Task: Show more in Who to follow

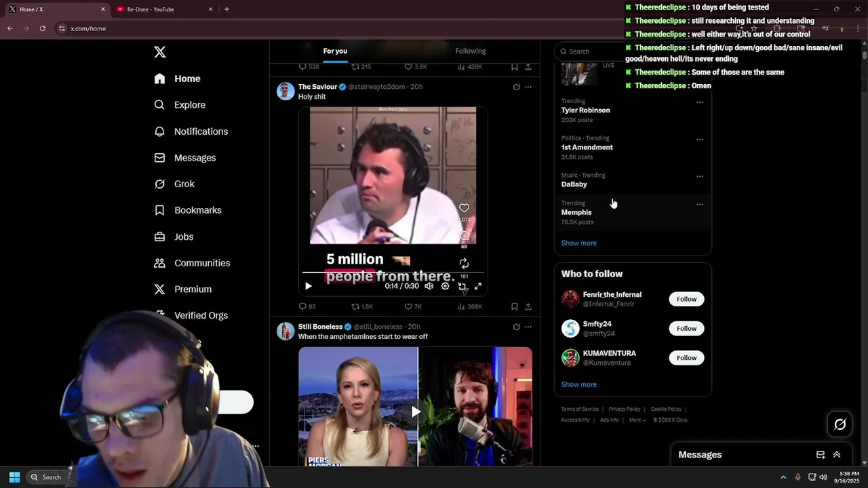Action: click(x=578, y=384)
